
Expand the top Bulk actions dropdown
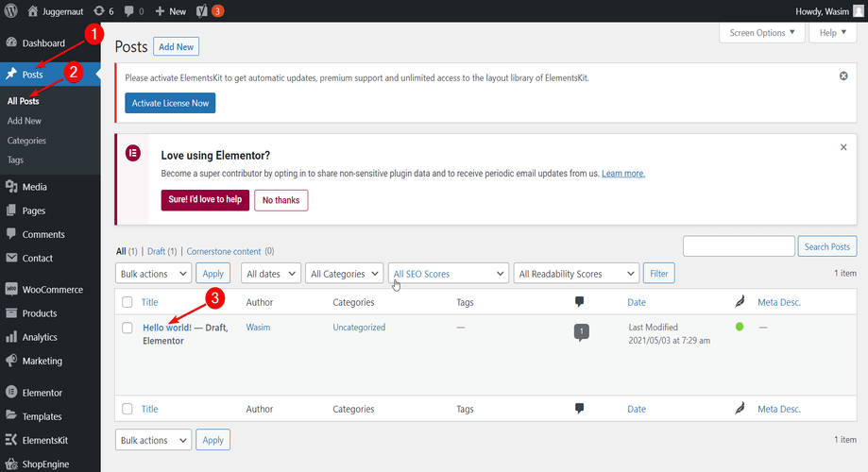click(153, 274)
